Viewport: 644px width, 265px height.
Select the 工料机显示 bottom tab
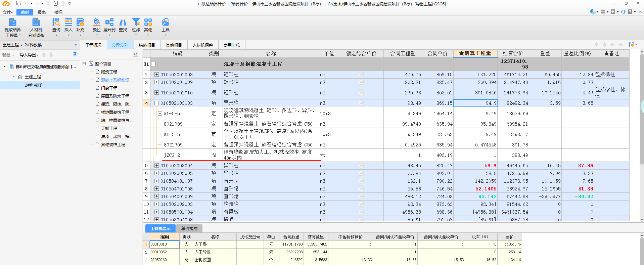(x=160, y=228)
